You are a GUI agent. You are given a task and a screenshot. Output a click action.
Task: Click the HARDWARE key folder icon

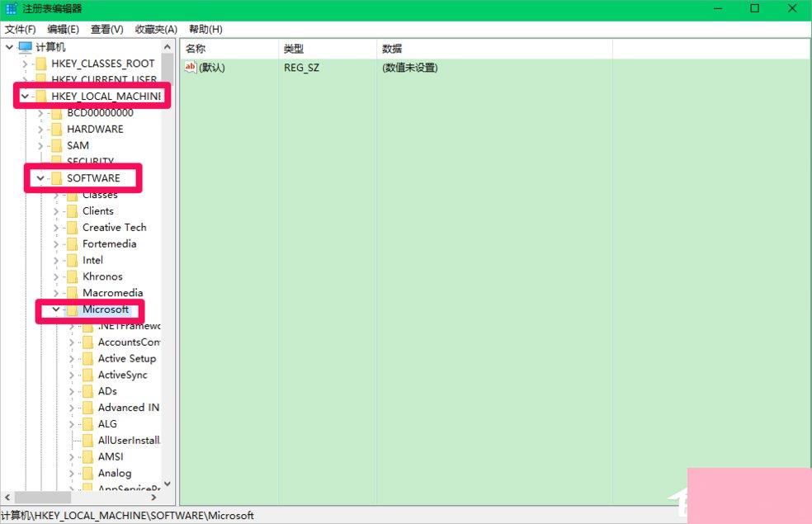(57, 129)
